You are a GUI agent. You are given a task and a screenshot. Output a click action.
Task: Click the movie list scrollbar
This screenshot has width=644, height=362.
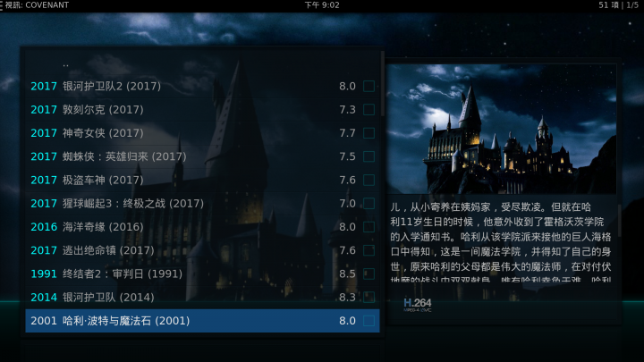tap(383, 84)
